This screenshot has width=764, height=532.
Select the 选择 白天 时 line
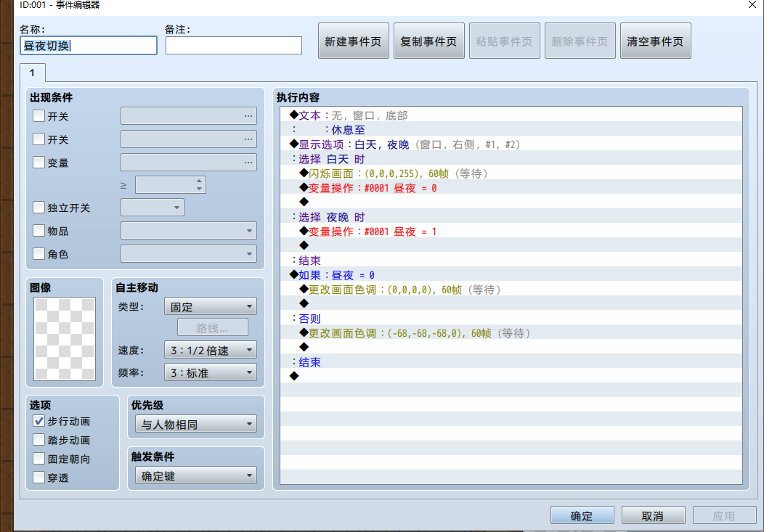tap(511, 159)
